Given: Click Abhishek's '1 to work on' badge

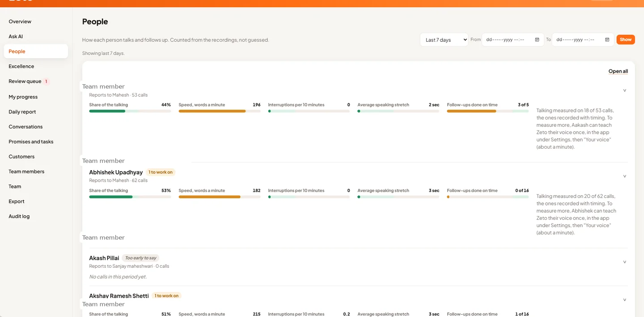Looking at the screenshot, I should (161, 172).
